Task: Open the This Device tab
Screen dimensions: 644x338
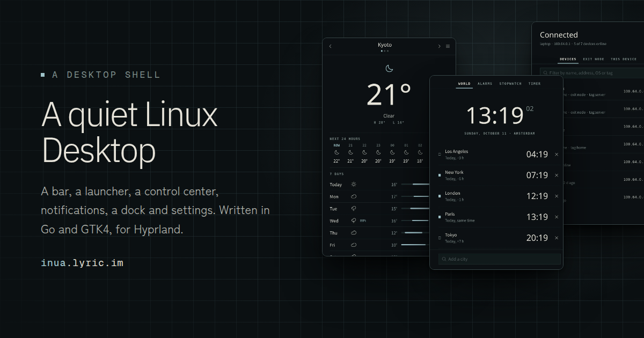Action: click(x=624, y=60)
